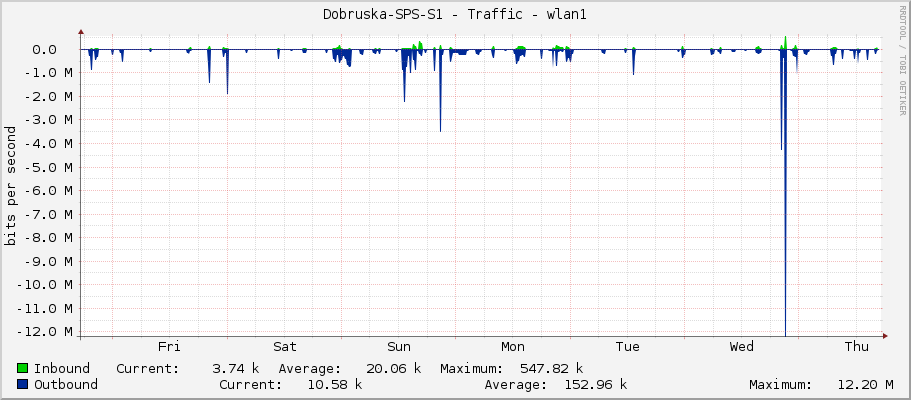This screenshot has height=400, width=911.
Task: Click the 'bits per second' axis title
Action: click(10, 186)
